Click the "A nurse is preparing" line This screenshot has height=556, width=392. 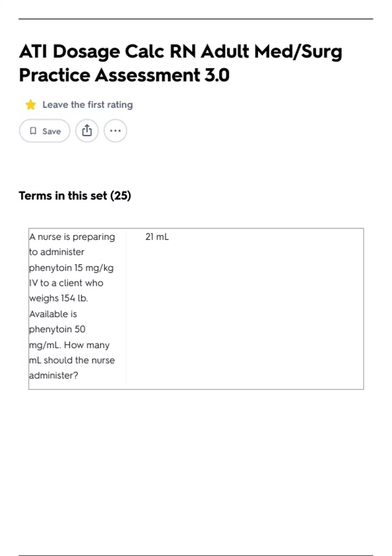(x=72, y=237)
